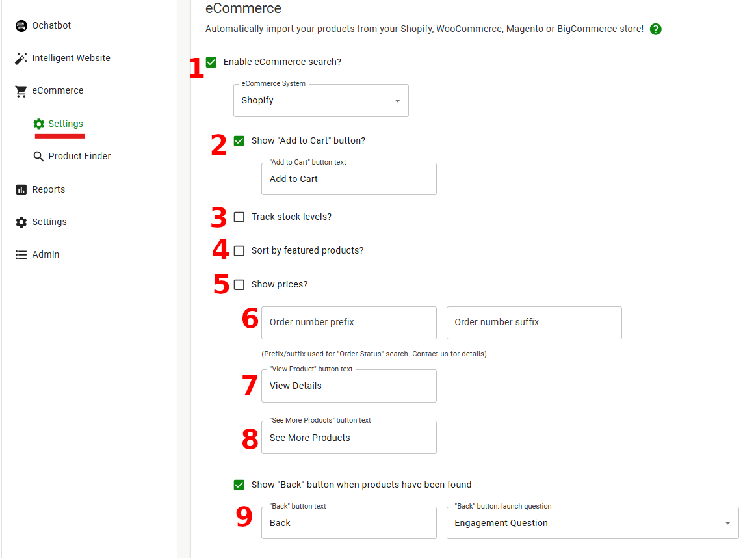Image resolution: width=756 pixels, height=558 pixels.
Task: Expand the Back button launch question dropdown
Action: (x=592, y=524)
